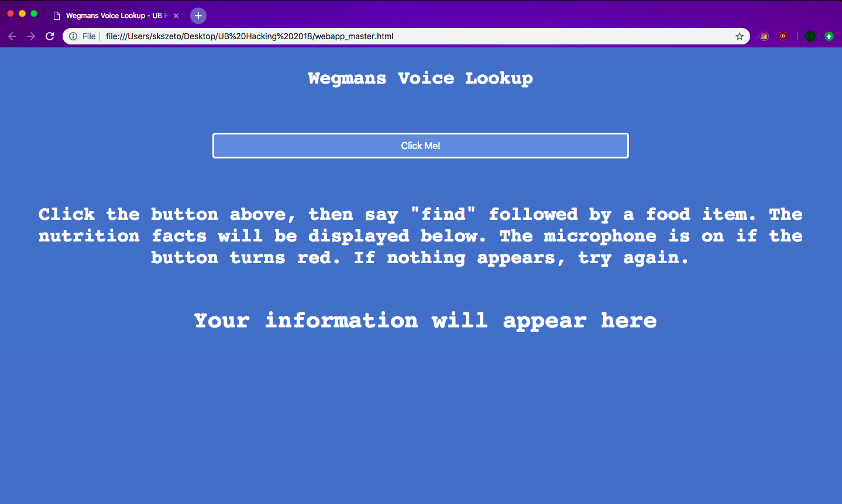Open the colorful Chrome-logo extension icon

[x=764, y=36]
